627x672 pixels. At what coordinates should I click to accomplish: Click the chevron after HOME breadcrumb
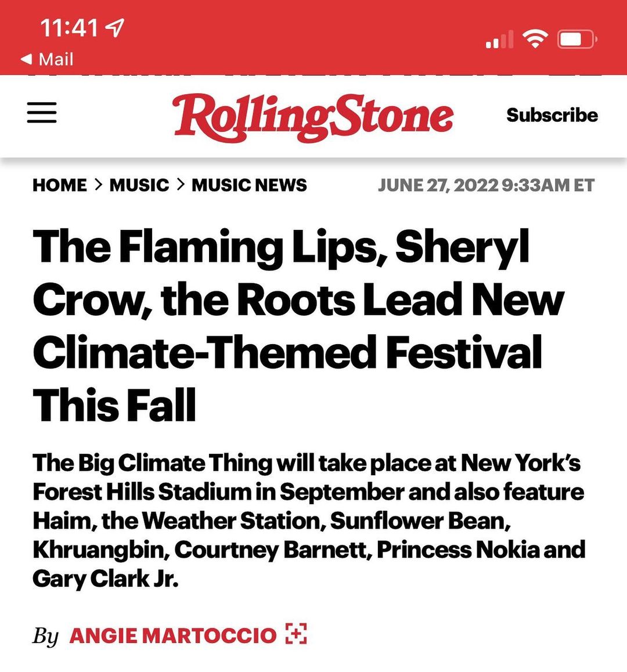(x=98, y=185)
